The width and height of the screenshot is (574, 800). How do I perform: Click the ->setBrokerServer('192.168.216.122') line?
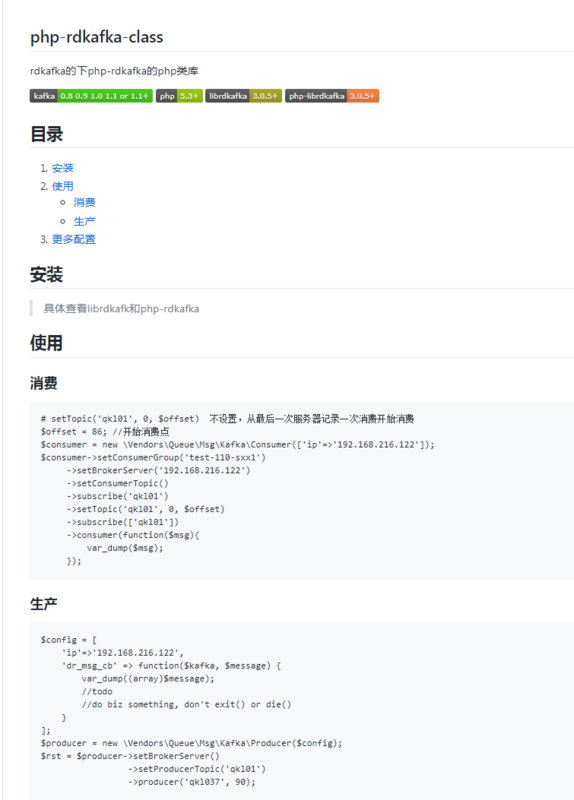click(158, 470)
